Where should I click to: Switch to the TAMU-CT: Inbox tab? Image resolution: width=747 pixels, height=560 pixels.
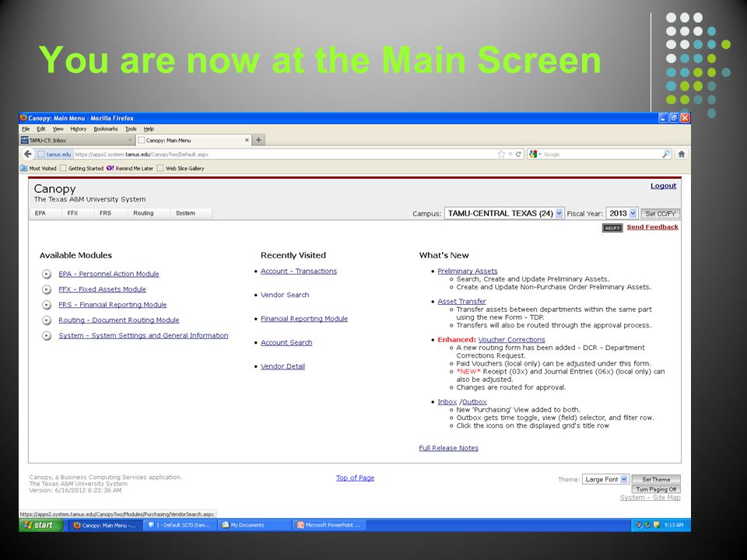tap(77, 140)
